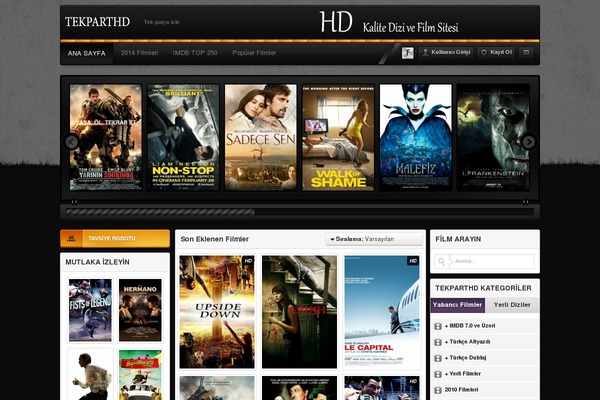600x400 pixels.
Task: Open the Türkçe Altyazılı category link
Action: click(467, 342)
